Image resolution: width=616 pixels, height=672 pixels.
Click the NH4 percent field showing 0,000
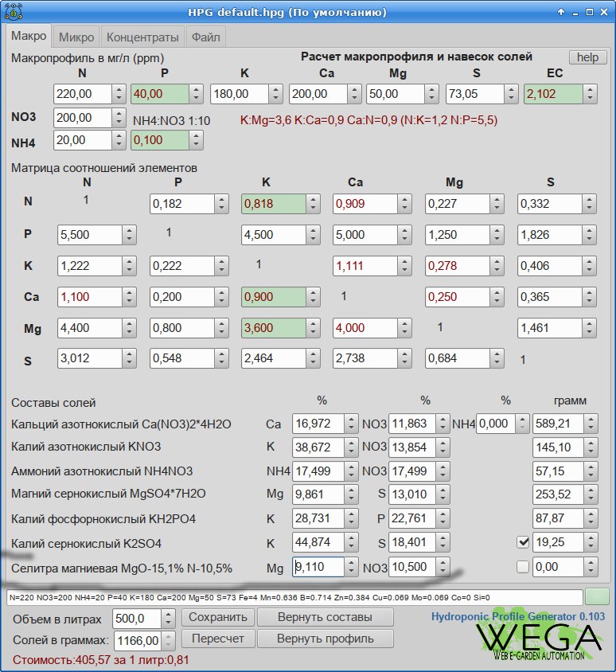[x=496, y=424]
